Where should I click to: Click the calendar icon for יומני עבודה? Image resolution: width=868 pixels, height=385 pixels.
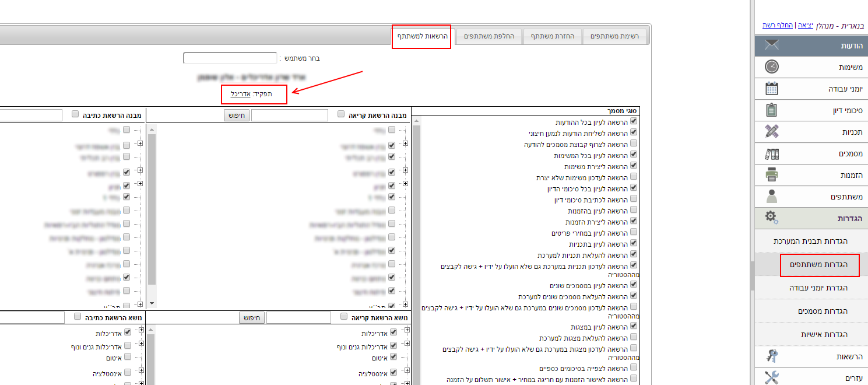(x=771, y=89)
